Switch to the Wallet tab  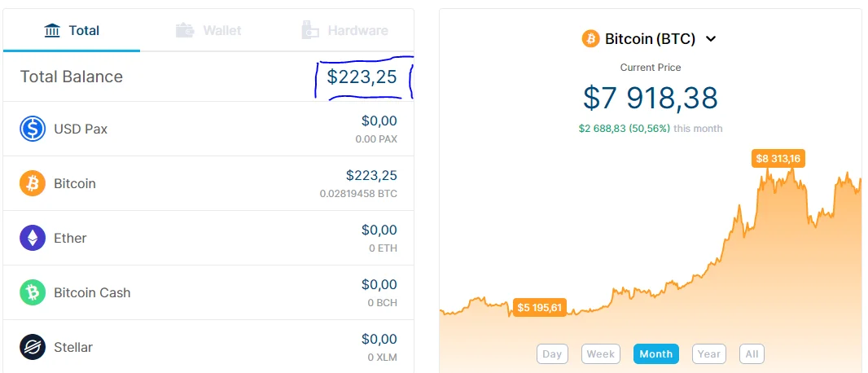coord(208,30)
